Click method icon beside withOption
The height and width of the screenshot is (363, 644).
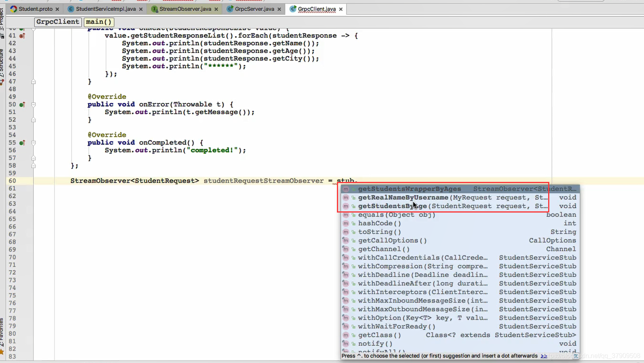[x=346, y=318]
